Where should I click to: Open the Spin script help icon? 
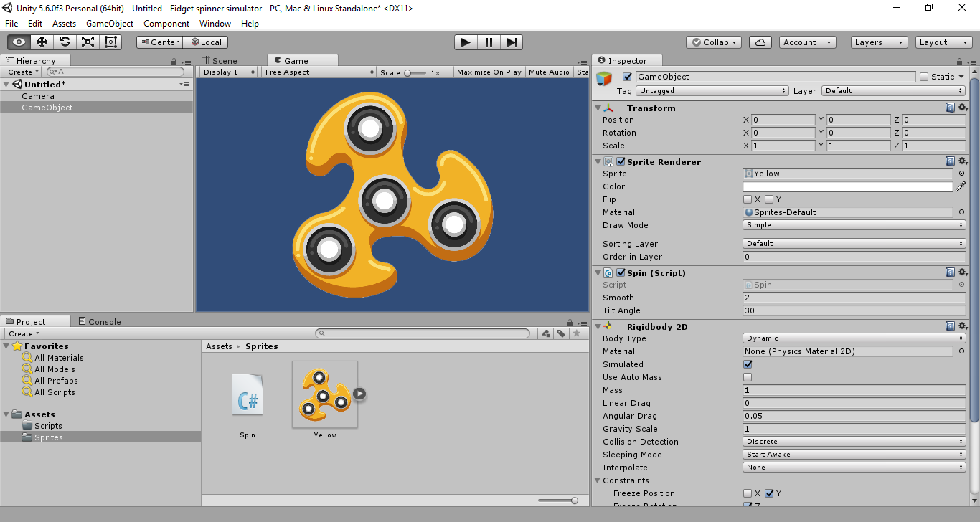[x=950, y=272]
